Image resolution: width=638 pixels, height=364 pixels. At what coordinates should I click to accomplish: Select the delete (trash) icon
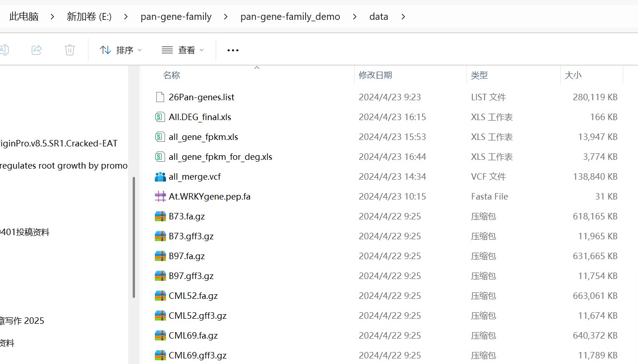click(70, 49)
